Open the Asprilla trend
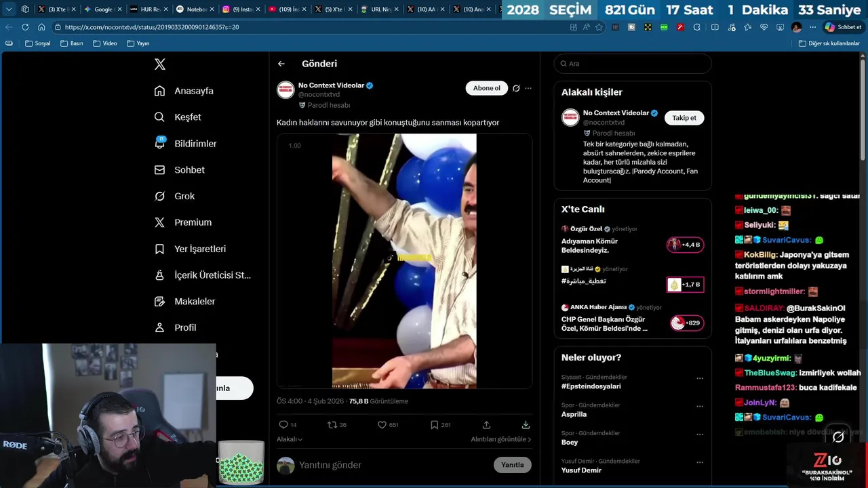 (574, 414)
